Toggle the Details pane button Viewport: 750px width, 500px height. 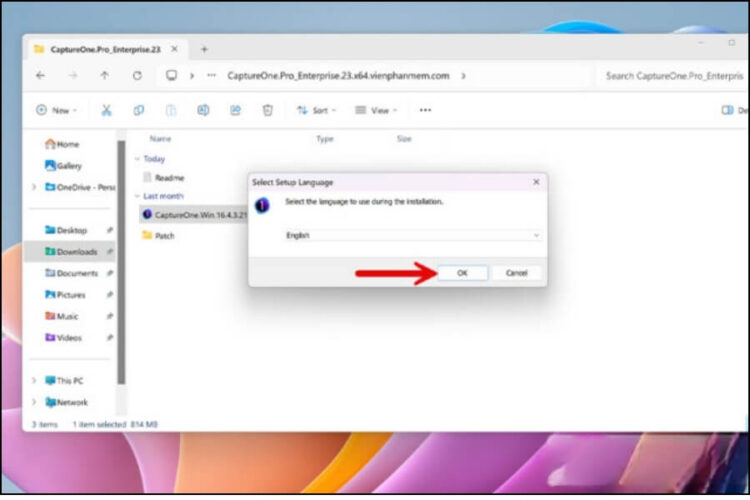(734, 110)
